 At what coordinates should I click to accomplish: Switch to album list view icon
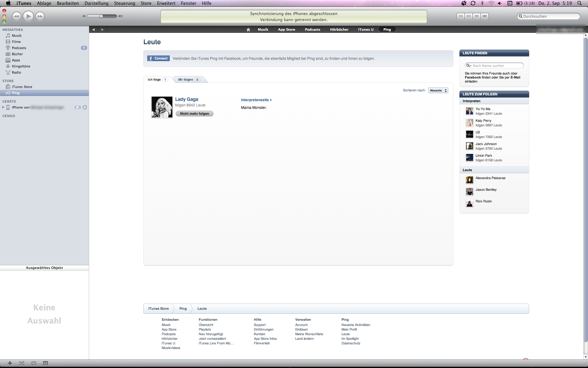(469, 16)
